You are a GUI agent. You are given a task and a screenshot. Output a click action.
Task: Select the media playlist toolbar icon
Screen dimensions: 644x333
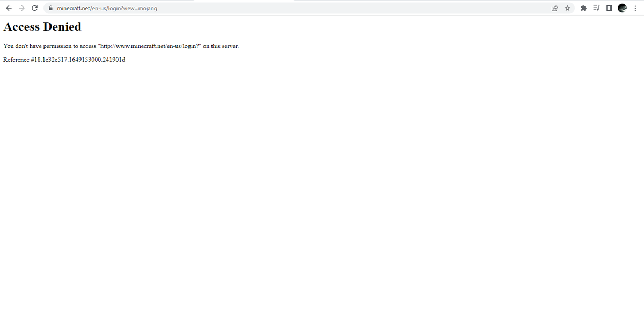(x=596, y=8)
